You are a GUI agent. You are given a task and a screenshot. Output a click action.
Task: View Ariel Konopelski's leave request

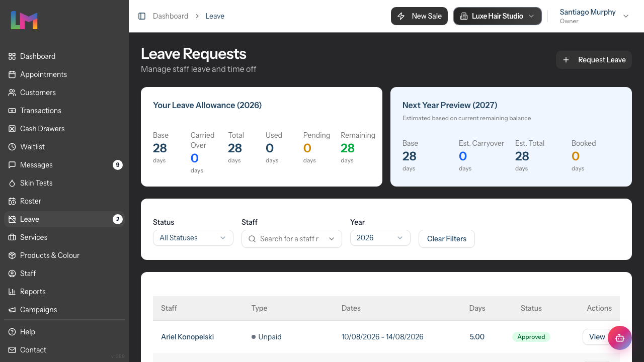point(597,337)
